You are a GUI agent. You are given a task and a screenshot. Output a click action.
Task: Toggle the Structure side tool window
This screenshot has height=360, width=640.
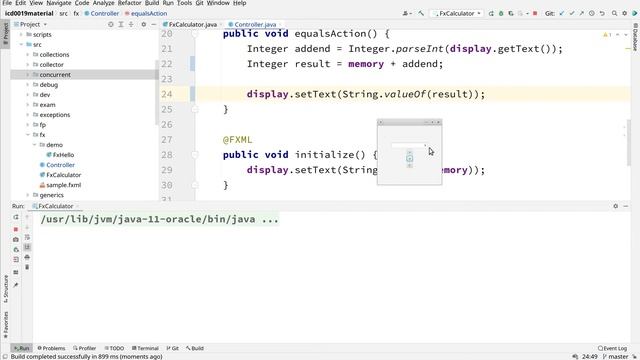[5, 289]
